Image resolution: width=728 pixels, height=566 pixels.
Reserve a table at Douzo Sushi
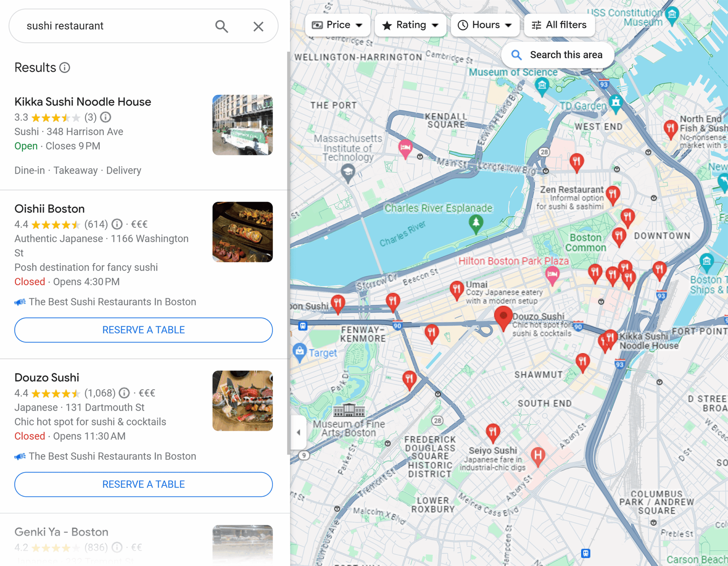tap(144, 484)
